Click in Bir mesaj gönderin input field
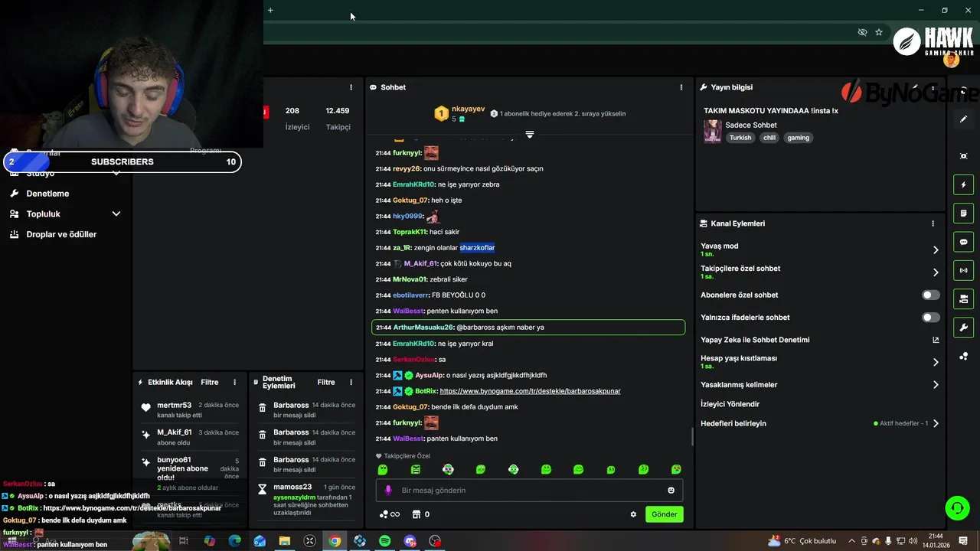 [x=529, y=491]
